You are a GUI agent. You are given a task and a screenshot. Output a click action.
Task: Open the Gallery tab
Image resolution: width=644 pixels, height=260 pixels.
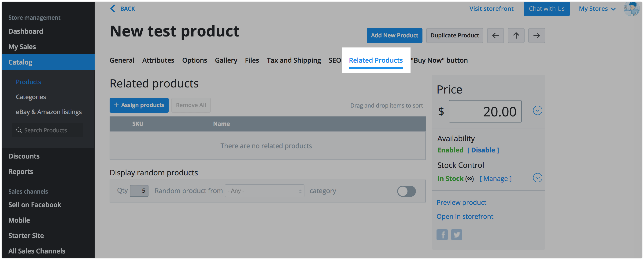226,60
